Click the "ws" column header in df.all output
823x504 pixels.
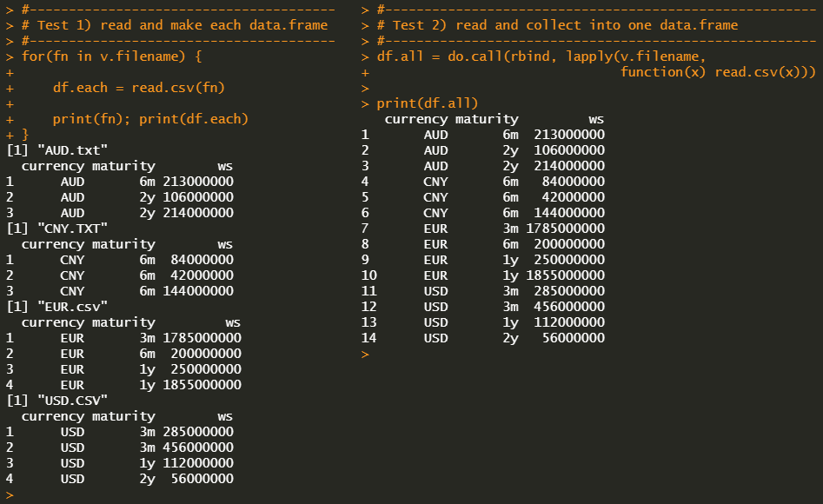point(596,119)
